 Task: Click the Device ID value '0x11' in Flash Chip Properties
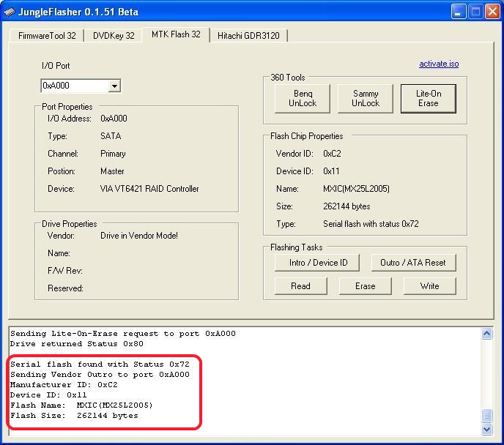[x=331, y=171]
